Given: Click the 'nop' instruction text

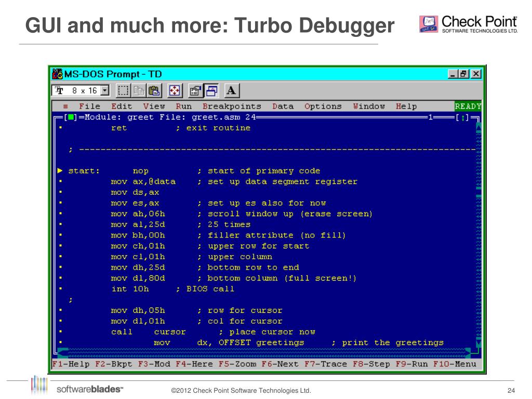Looking at the screenshot, I should [140, 171].
